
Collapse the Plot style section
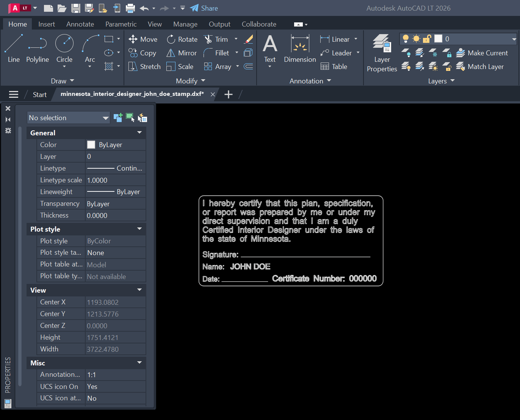point(139,229)
